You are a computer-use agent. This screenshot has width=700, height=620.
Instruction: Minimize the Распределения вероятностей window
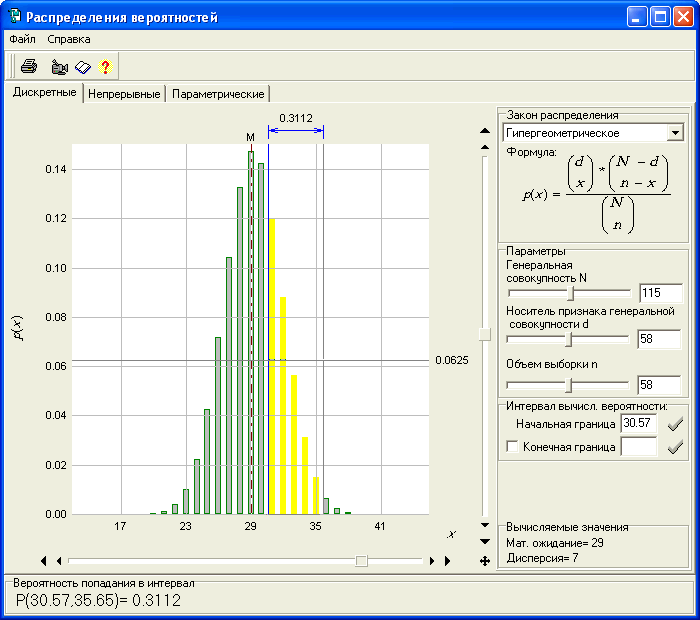pos(637,17)
